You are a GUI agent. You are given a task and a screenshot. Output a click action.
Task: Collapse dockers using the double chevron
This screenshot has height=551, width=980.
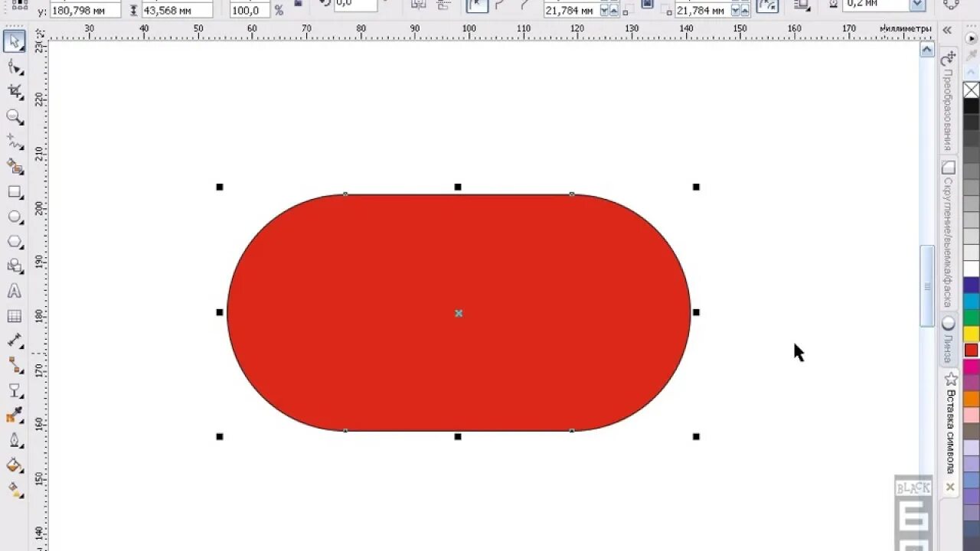click(947, 30)
